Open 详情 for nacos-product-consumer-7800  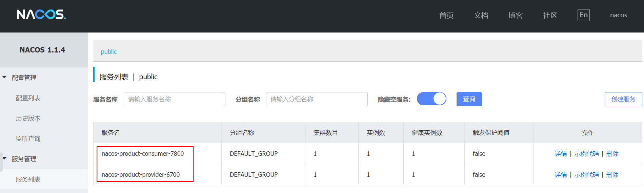(561, 154)
